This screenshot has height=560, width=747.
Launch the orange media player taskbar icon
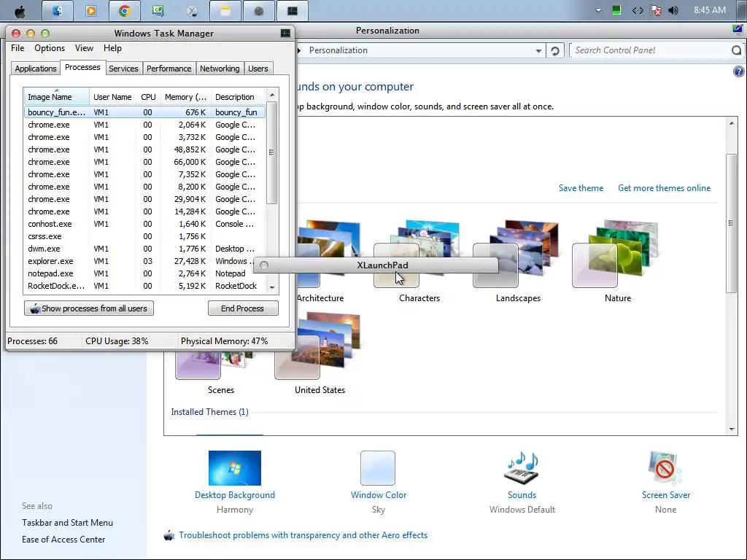tap(90, 11)
